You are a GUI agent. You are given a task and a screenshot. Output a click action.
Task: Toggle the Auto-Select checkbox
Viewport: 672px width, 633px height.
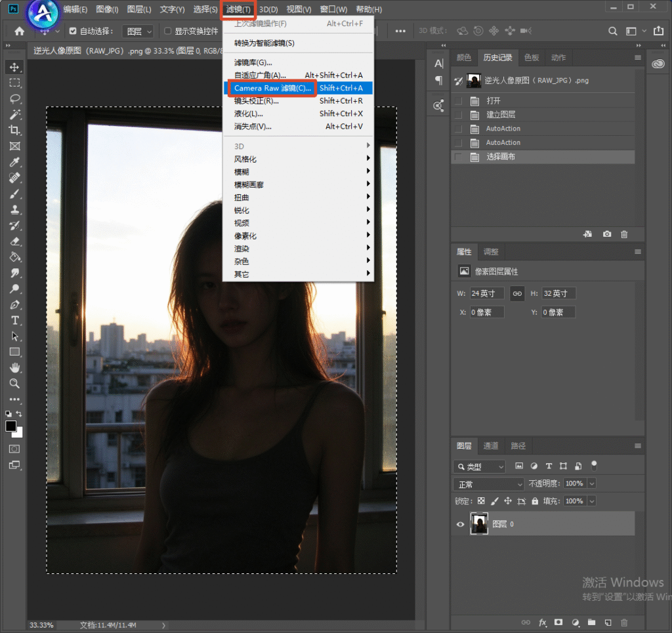coord(73,31)
